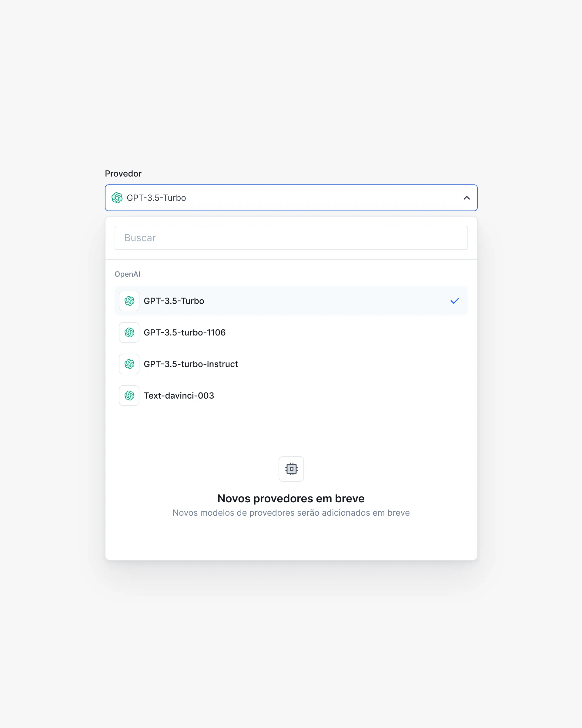Select the GPT-3.5-Turbo option in the list

click(174, 301)
